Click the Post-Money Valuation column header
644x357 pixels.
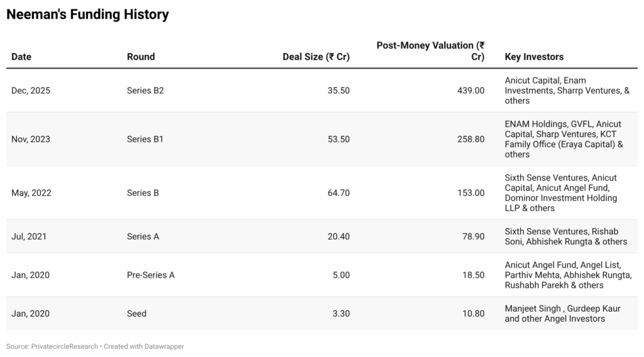(430, 51)
